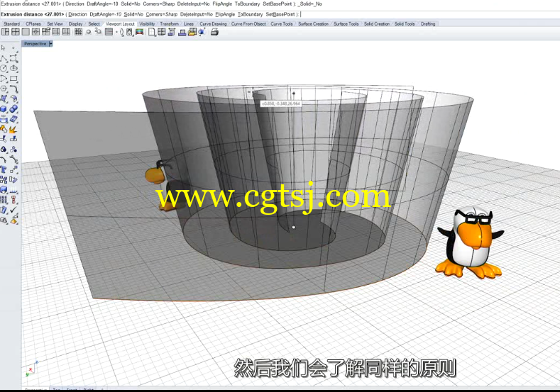Open the Visibility toolbar tab

click(147, 24)
